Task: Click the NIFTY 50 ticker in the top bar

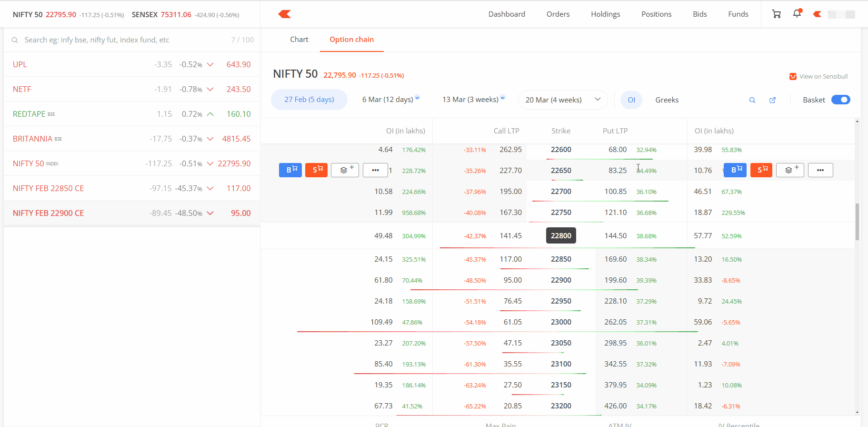Action: point(69,15)
